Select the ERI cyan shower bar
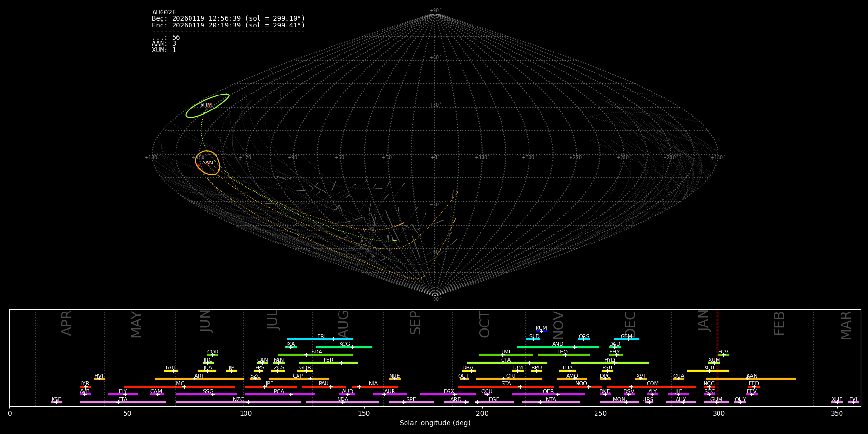The height and width of the screenshot is (434, 868). point(320,339)
